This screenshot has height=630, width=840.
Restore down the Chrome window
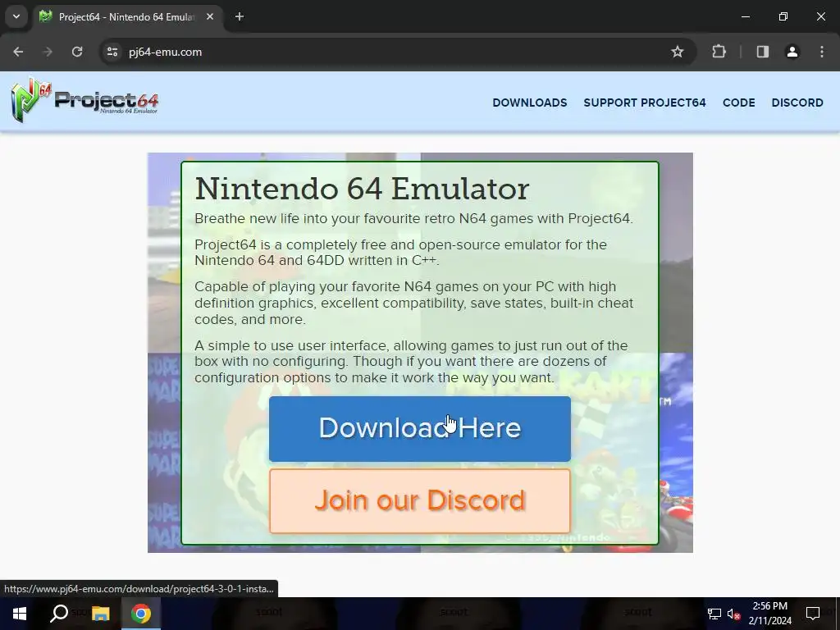click(783, 16)
